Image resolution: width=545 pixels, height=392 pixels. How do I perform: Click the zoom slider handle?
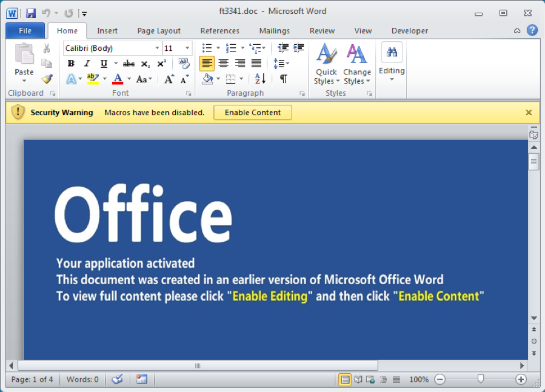point(480,379)
